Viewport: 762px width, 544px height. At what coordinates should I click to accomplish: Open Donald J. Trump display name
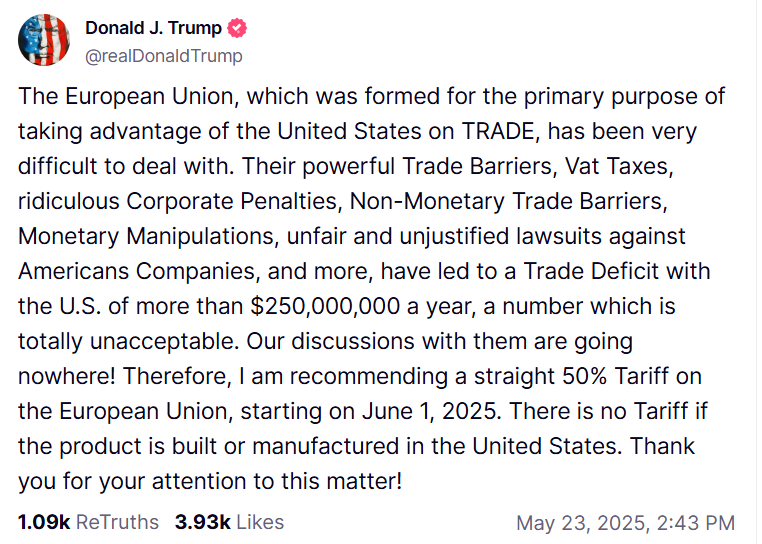click(x=154, y=28)
